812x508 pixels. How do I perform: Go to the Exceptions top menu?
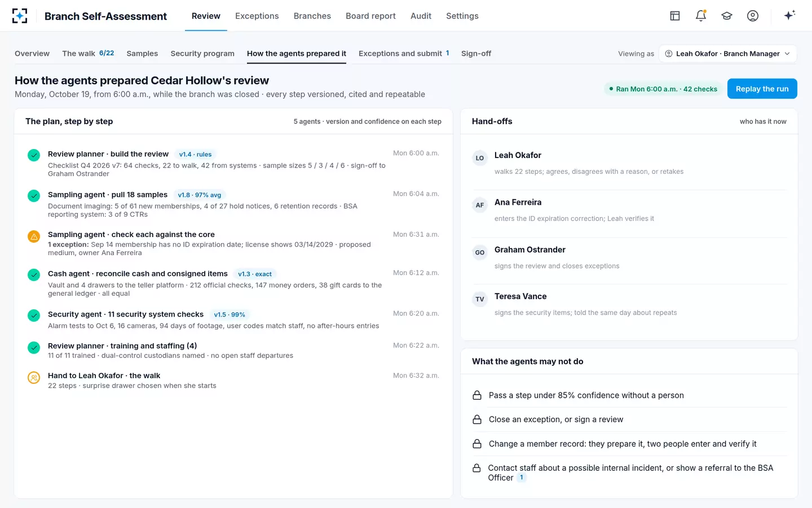(x=257, y=16)
